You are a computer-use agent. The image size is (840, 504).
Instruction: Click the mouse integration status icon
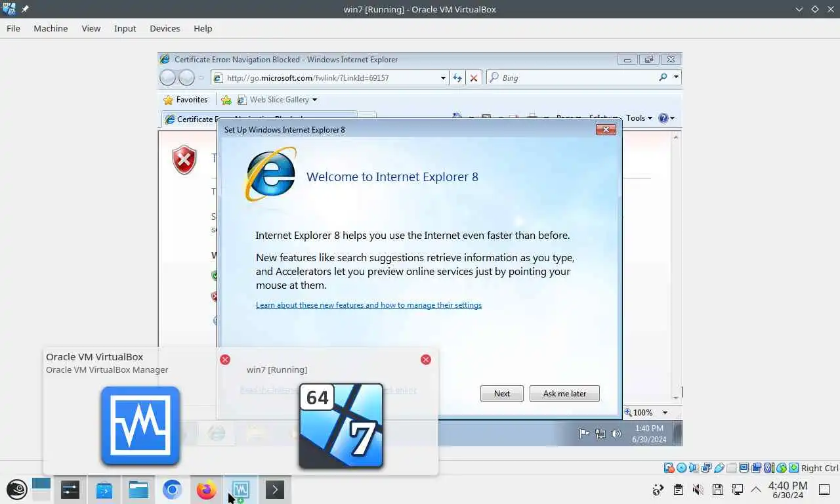[781, 468]
